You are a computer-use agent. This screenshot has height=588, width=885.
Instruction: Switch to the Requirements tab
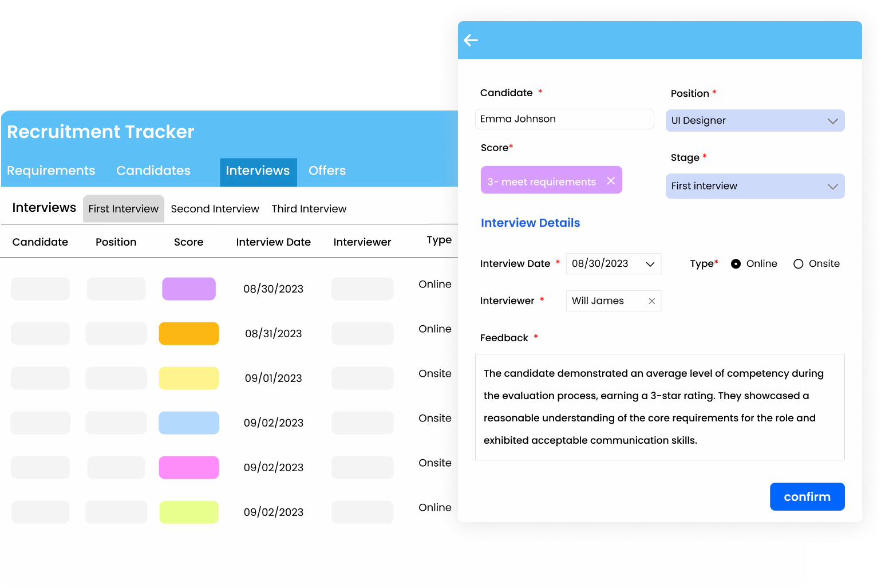pos(51,171)
